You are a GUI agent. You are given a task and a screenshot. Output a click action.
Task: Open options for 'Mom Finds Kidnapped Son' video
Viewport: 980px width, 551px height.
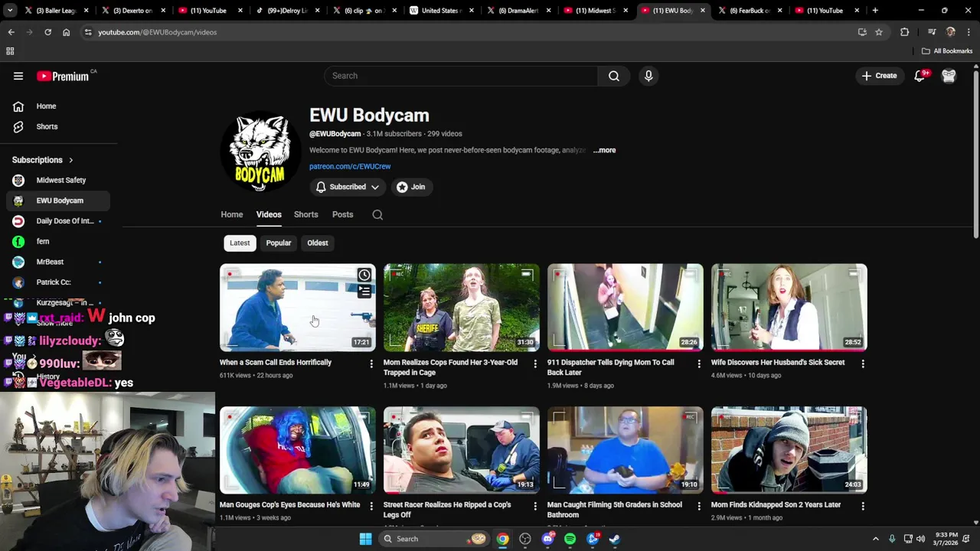[863, 506]
